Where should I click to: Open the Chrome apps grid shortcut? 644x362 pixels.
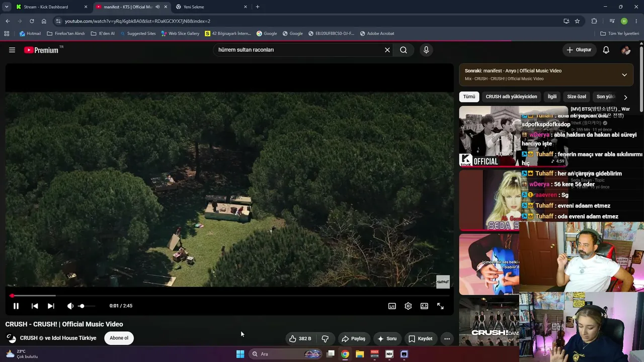pyautogui.click(x=7, y=34)
